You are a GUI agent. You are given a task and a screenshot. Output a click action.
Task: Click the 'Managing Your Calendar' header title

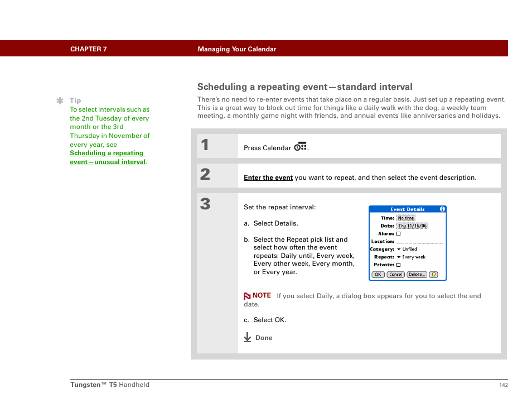click(237, 49)
